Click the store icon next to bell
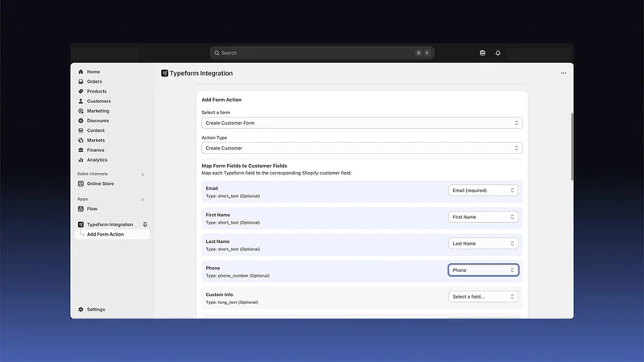This screenshot has width=644, height=362. click(x=482, y=53)
